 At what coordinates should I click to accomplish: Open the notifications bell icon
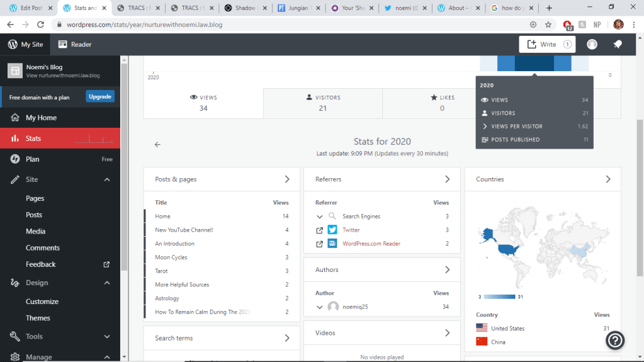(618, 44)
